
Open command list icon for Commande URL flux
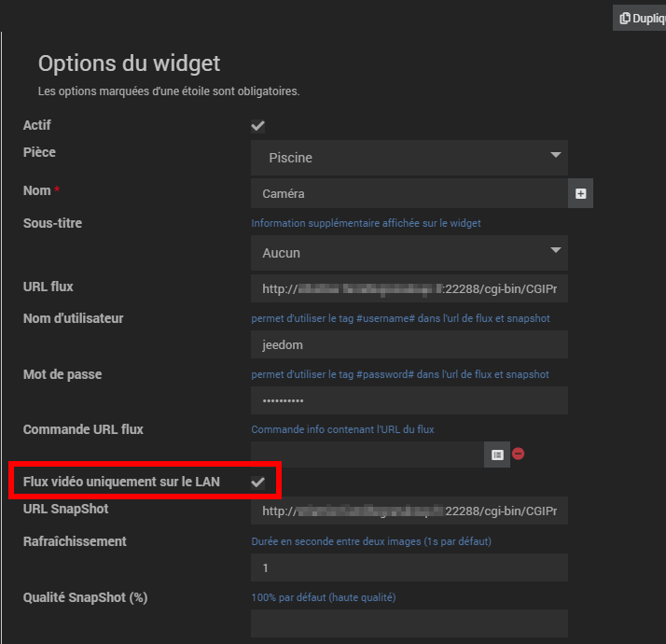pos(497,455)
